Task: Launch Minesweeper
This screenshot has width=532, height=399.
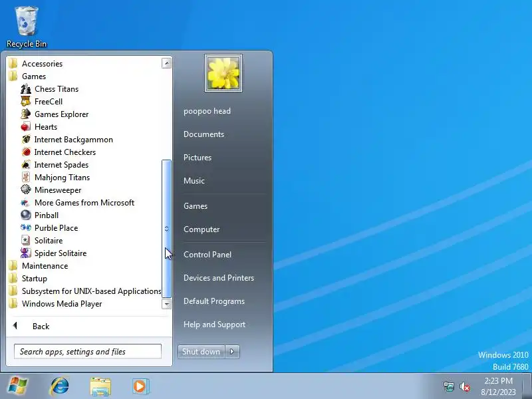Action: 51,190
